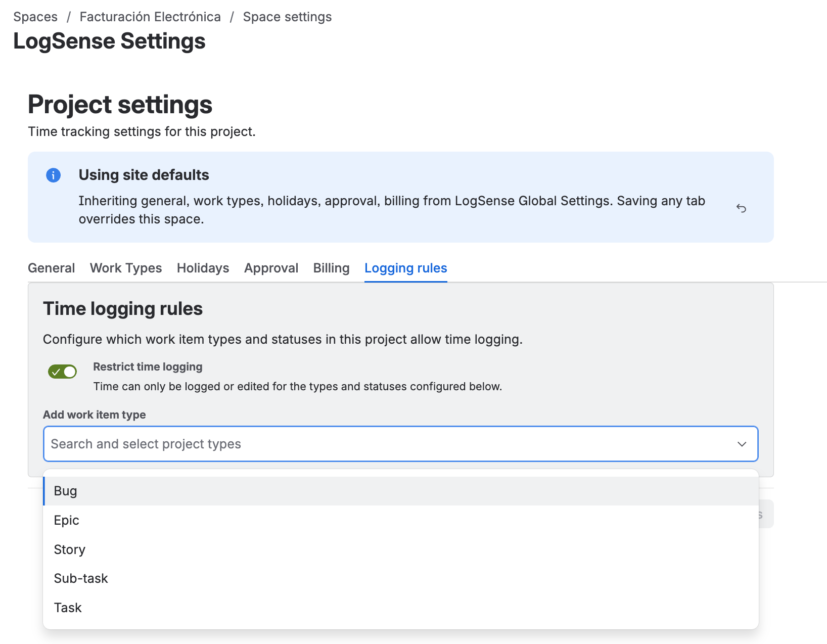827x644 pixels.
Task: Collapse the project types dropdown chevron
Action: (x=742, y=444)
